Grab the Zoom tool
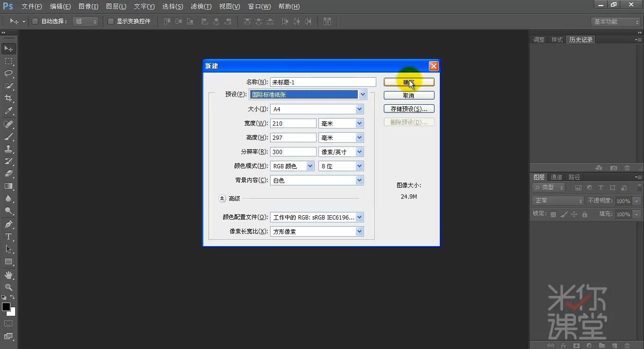Viewport: 644px width, 349px height. point(9,287)
